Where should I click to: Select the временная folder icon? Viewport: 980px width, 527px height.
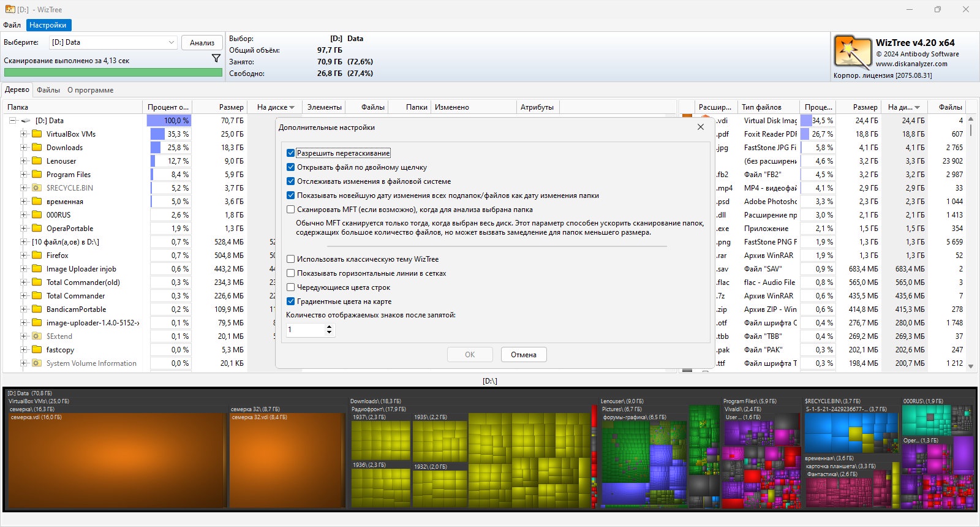(x=37, y=201)
